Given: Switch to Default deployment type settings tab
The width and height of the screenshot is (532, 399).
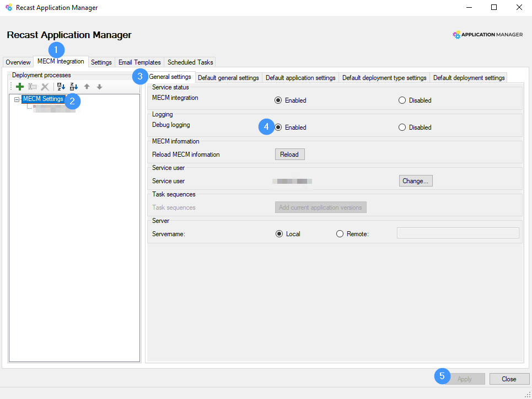Looking at the screenshot, I should pyautogui.click(x=384, y=78).
